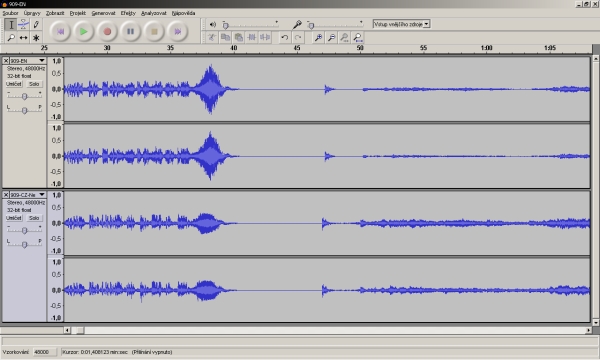The height and width of the screenshot is (360, 600).
Task: Click the microphone input volume icon
Action: 297,24
